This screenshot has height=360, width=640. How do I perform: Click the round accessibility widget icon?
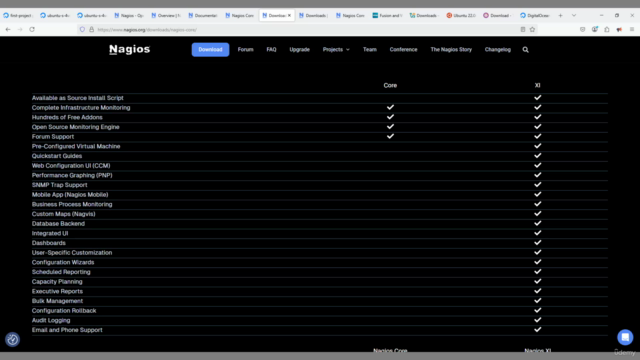[x=12, y=339]
